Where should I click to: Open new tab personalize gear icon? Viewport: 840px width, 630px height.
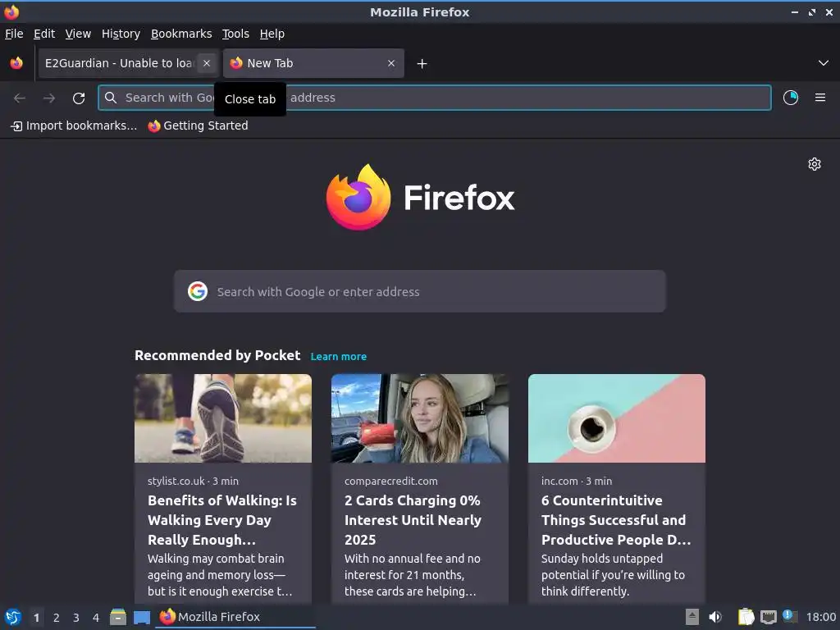coord(815,164)
